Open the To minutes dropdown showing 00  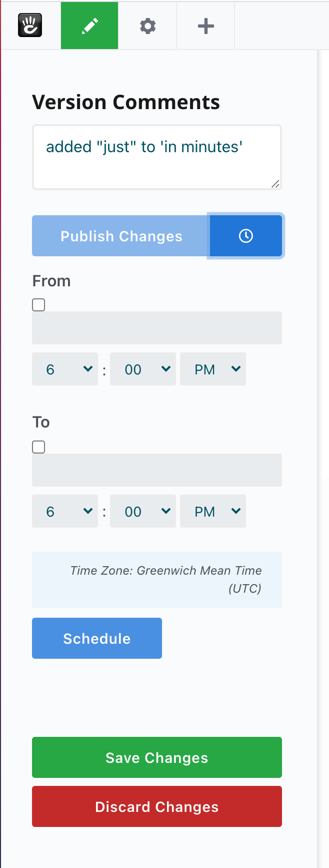[143, 511]
